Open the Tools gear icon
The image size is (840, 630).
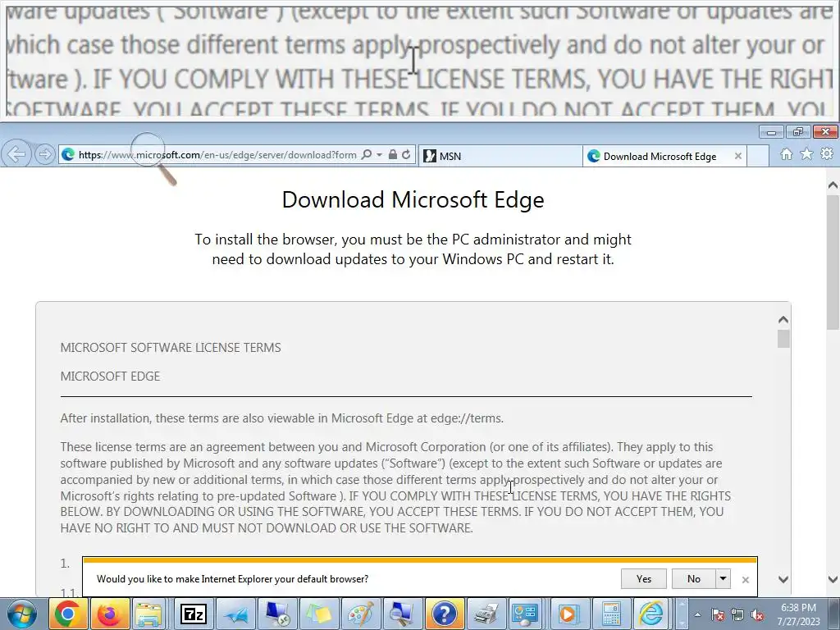(827, 154)
